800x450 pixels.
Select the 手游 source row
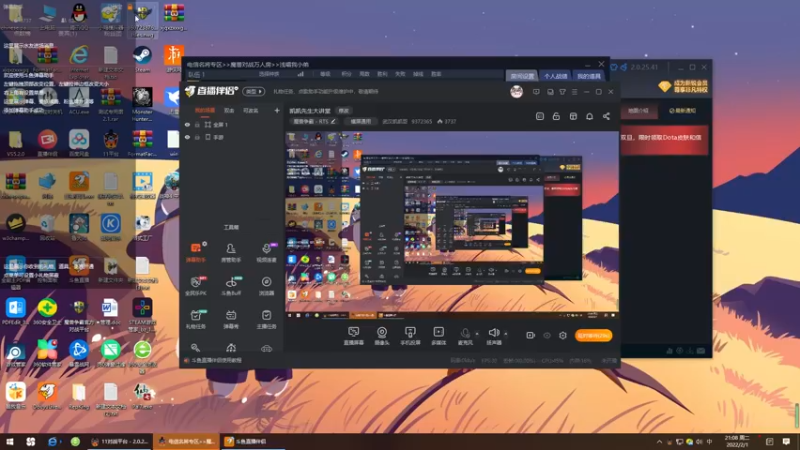[232, 137]
